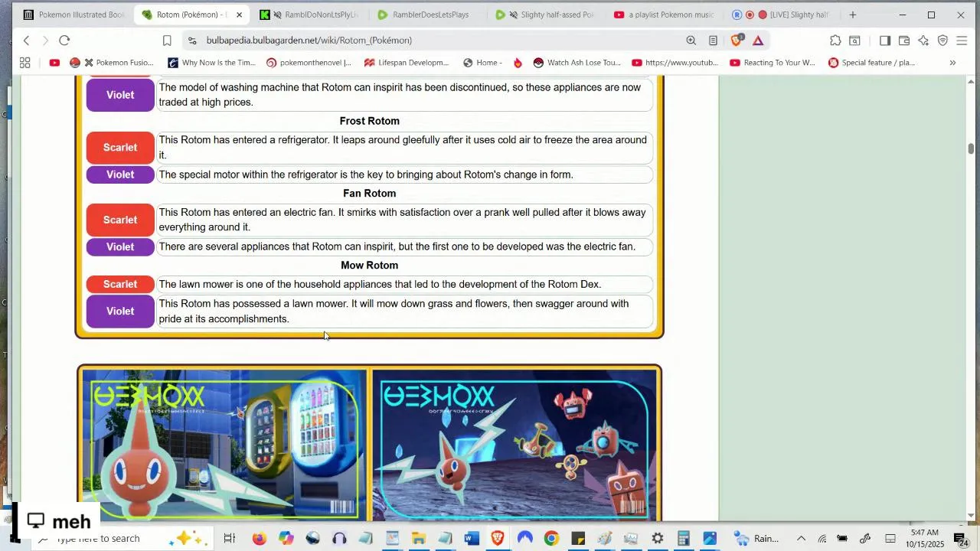This screenshot has width=980, height=551.
Task: Open the pokemonthenovel bookmark
Action: 309,63
